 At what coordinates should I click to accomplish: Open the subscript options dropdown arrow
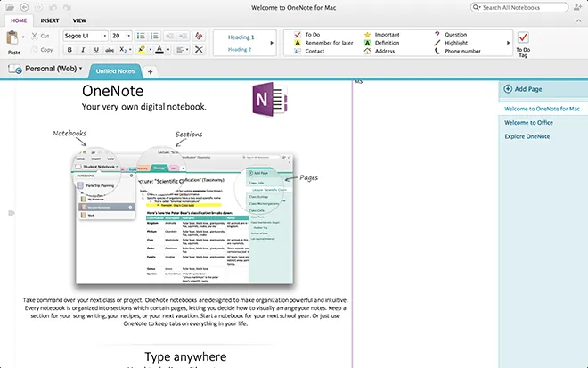[130, 50]
